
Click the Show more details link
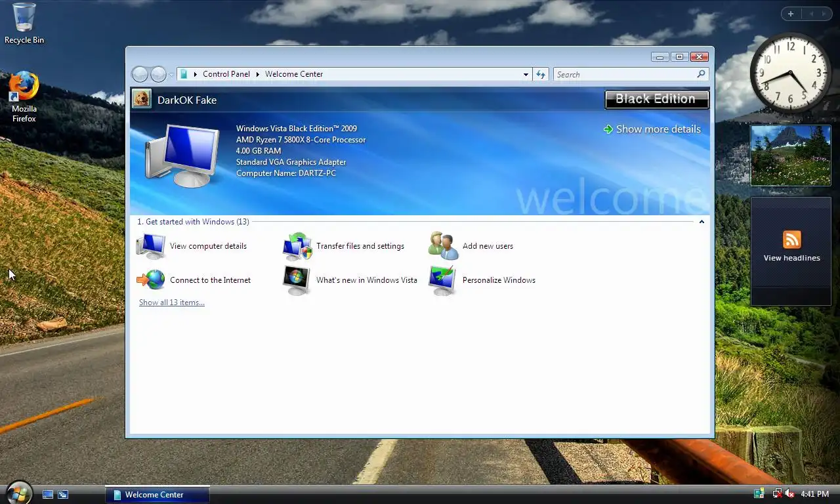(652, 129)
